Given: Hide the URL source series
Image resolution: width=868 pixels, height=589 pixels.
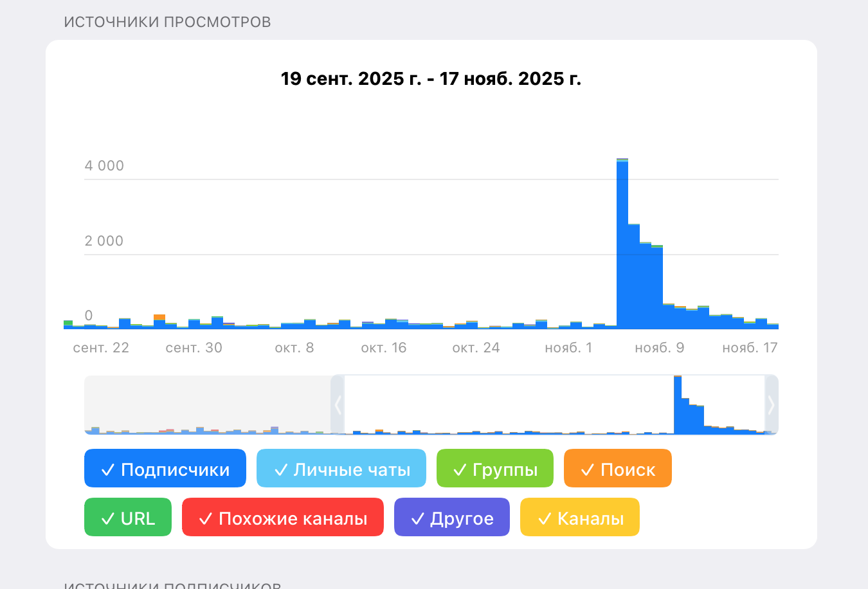Looking at the screenshot, I should [128, 518].
